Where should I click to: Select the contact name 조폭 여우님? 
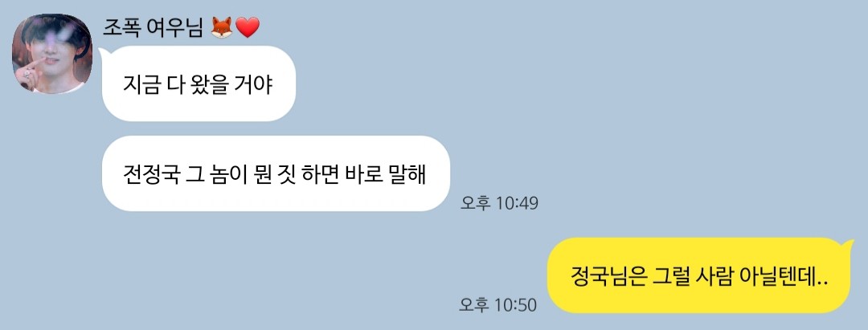[x=154, y=27]
